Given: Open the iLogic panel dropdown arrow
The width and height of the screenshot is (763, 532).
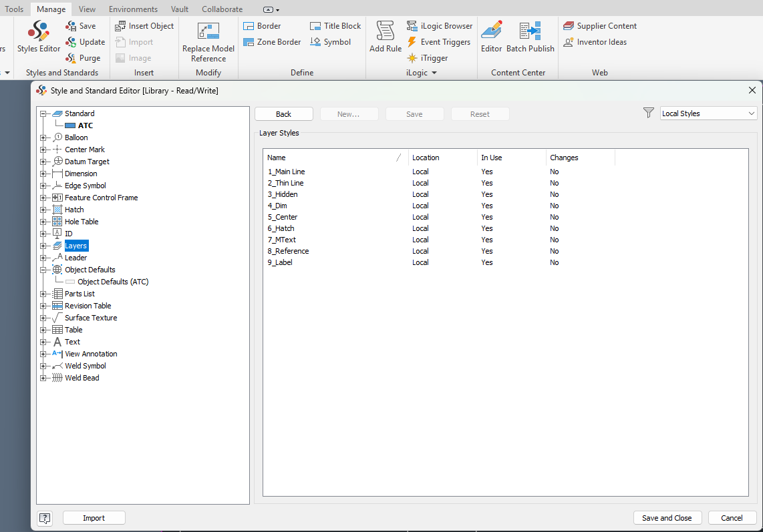Looking at the screenshot, I should [x=434, y=73].
